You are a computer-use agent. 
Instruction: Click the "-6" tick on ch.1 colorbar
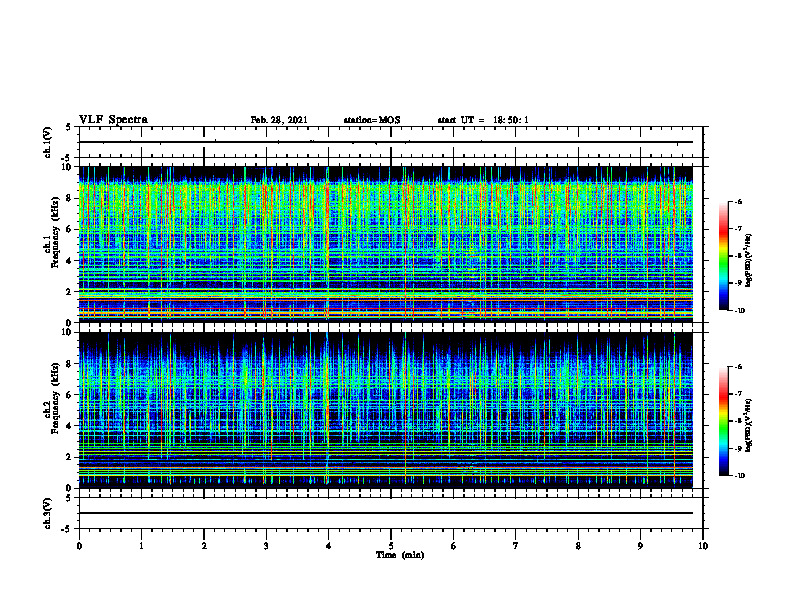(738, 201)
